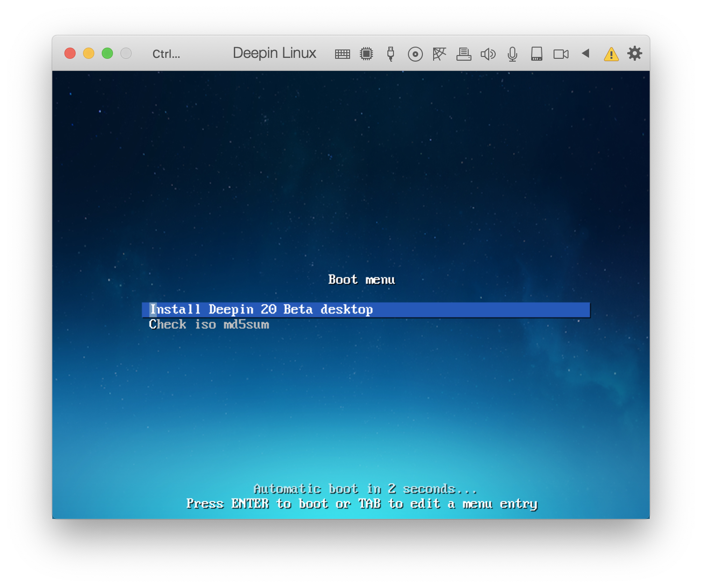Click the green full screen window button
This screenshot has height=588, width=702.
(107, 53)
